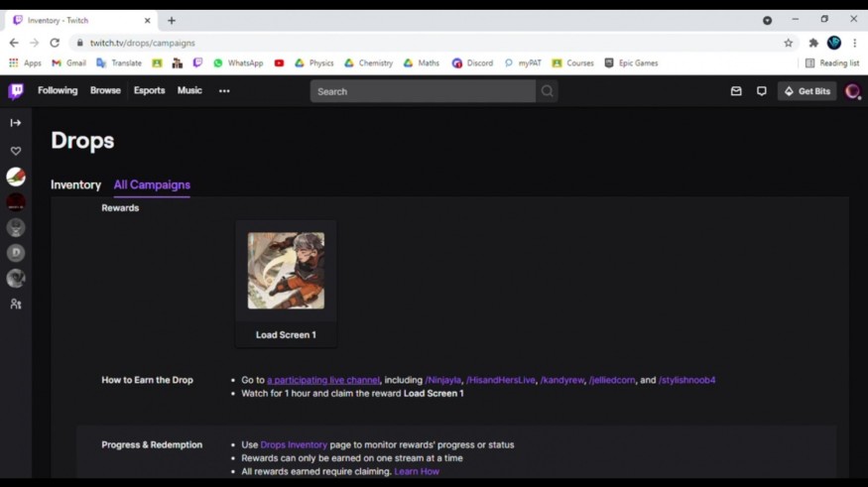Image resolution: width=868 pixels, height=487 pixels.
Task: Click the browser back arrow
Action: coord(14,43)
